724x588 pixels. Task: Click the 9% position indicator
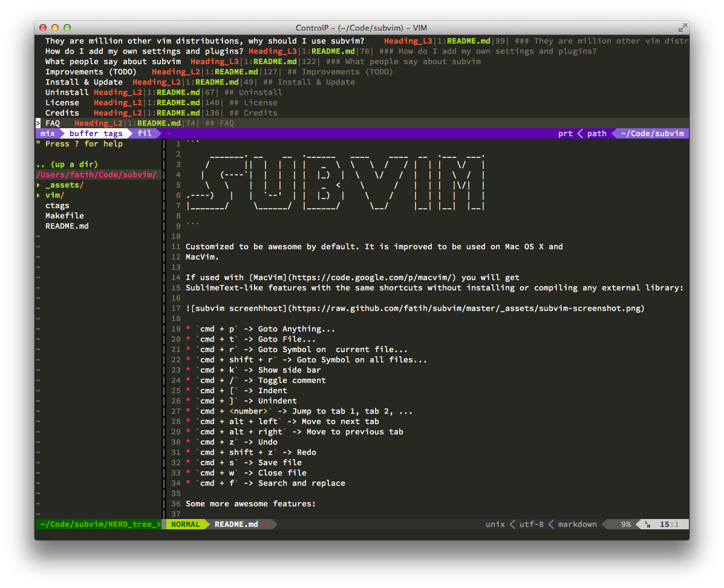click(x=625, y=524)
